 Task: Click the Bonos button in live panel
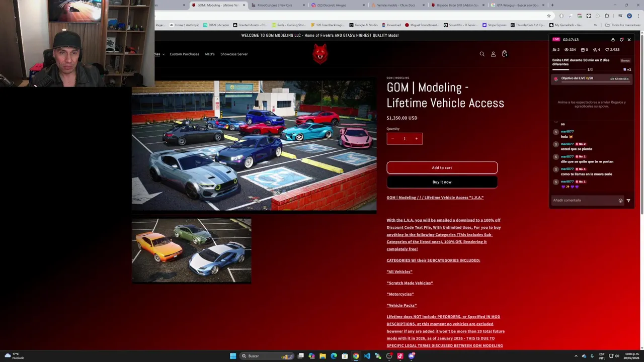[625, 60]
